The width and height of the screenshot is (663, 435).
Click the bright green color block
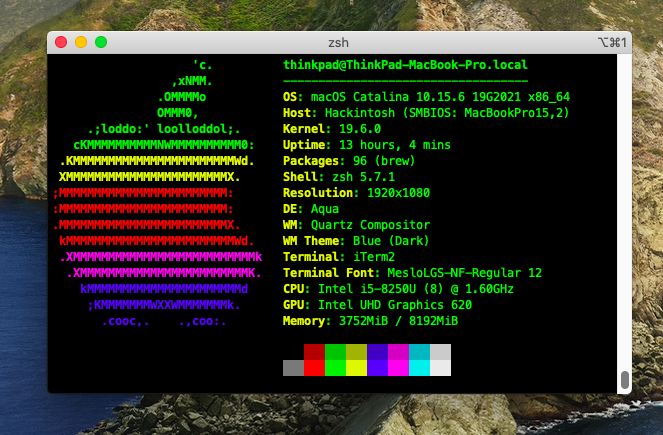(x=335, y=368)
